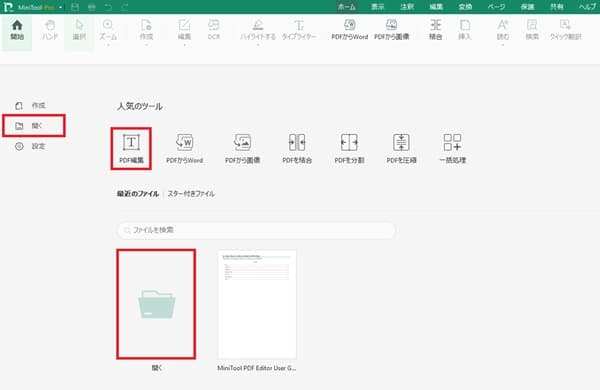Switch to the ページ tab
The width and height of the screenshot is (600, 390).
tap(496, 7)
